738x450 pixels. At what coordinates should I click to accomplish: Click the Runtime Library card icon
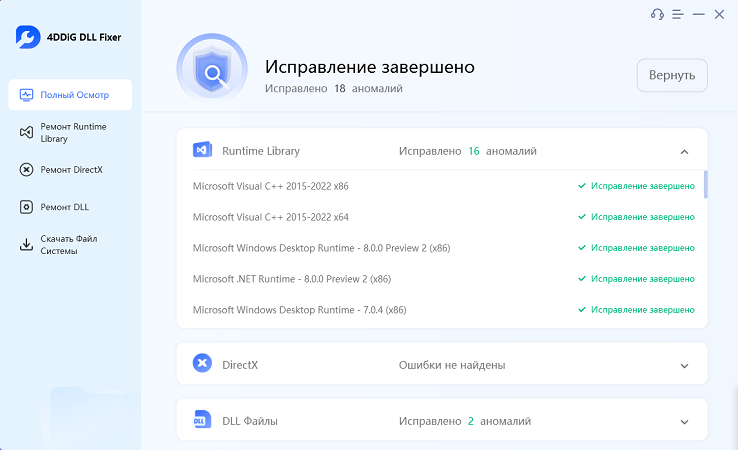click(202, 150)
